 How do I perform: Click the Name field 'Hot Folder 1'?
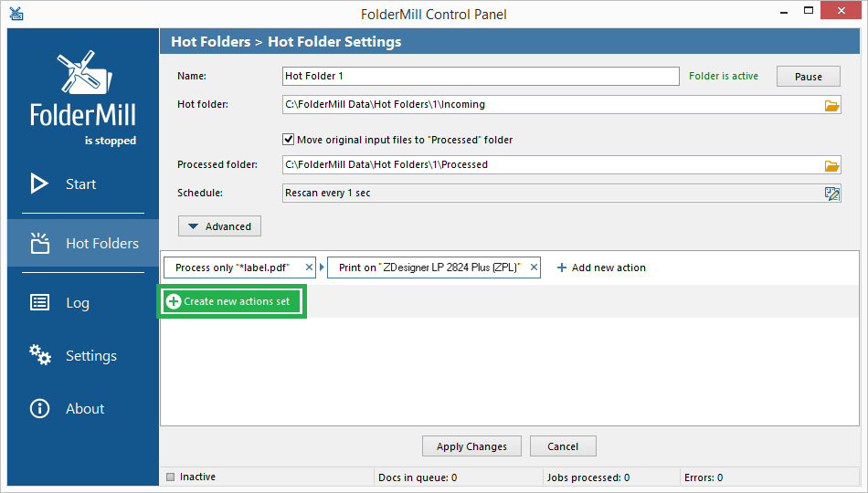point(481,77)
